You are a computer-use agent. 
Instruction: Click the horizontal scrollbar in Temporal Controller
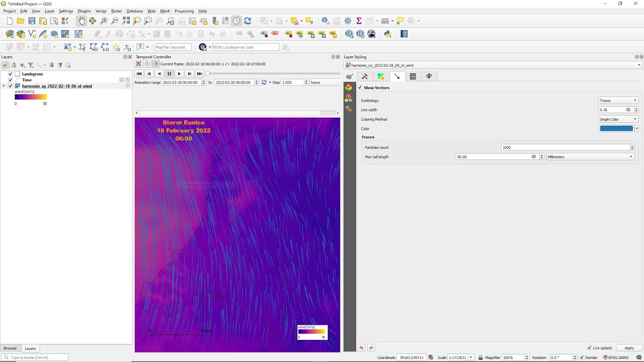pyautogui.click(x=237, y=113)
